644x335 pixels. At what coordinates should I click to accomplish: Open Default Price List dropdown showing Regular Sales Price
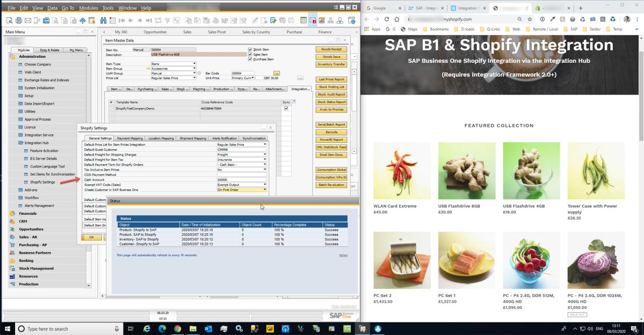click(x=241, y=144)
